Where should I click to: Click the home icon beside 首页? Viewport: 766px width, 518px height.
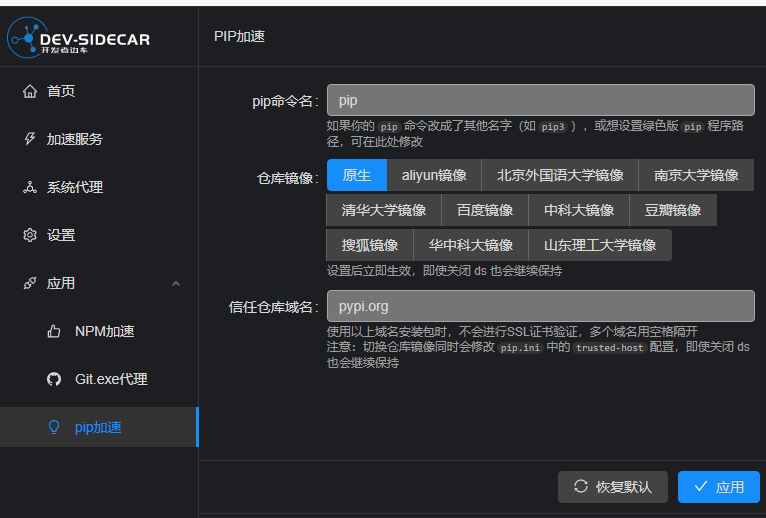pyautogui.click(x=29, y=91)
